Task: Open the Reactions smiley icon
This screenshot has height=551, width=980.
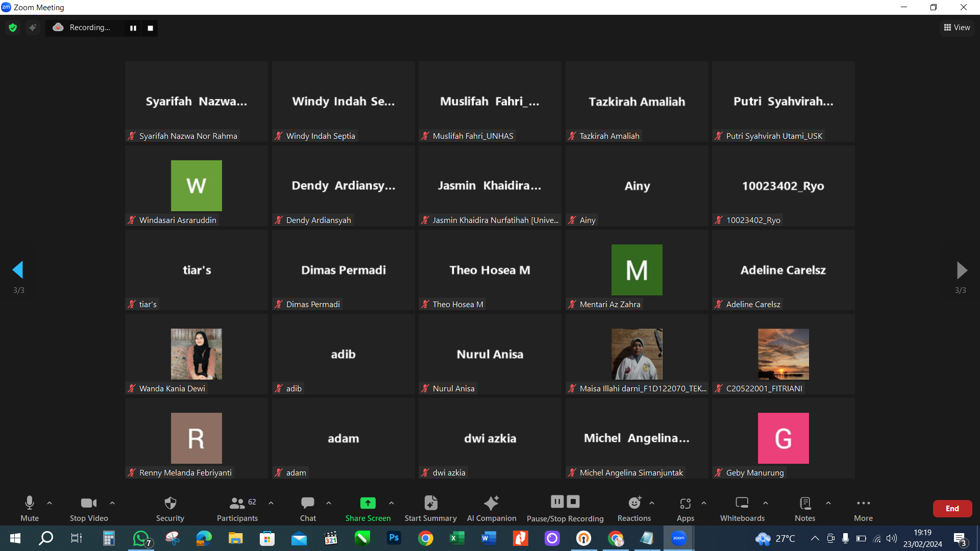Action: (634, 503)
